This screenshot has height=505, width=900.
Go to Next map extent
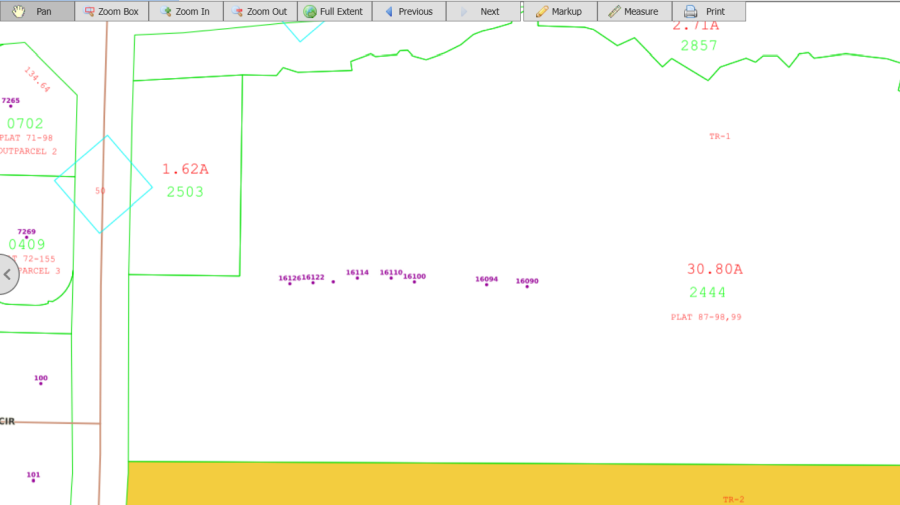(482, 11)
